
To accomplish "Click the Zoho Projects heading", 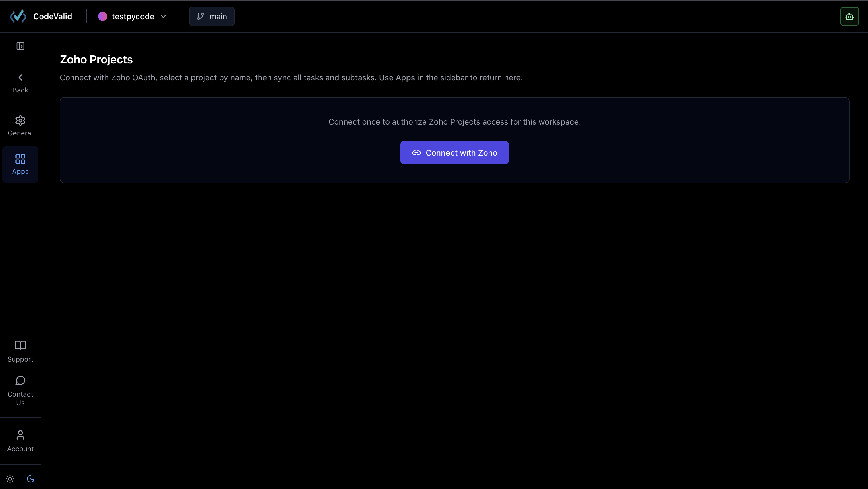I will [96, 59].
